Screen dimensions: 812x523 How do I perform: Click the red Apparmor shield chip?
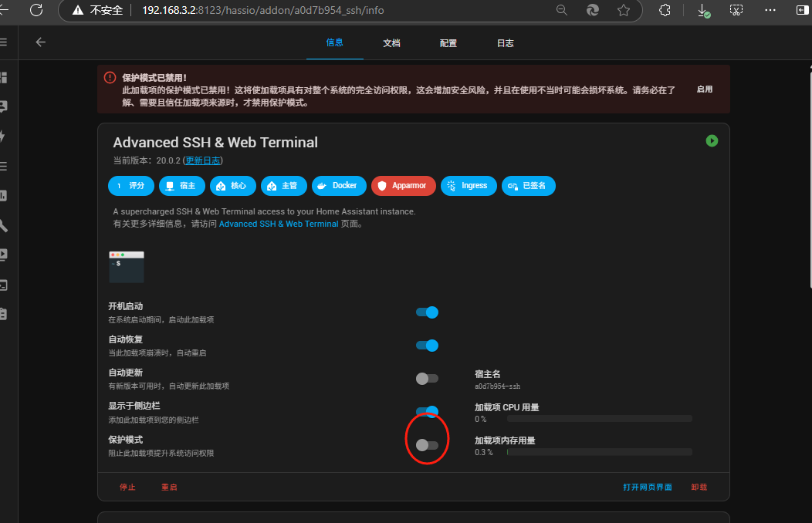403,186
